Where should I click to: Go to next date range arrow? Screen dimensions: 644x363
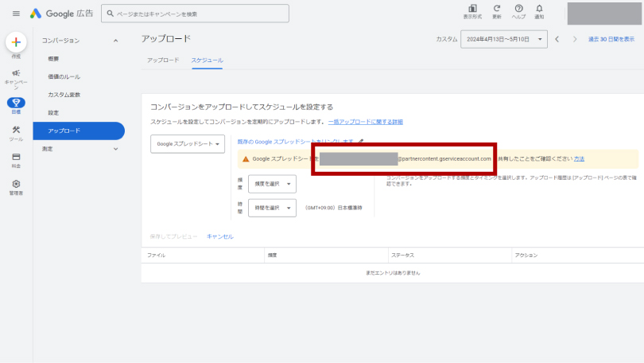(x=575, y=39)
